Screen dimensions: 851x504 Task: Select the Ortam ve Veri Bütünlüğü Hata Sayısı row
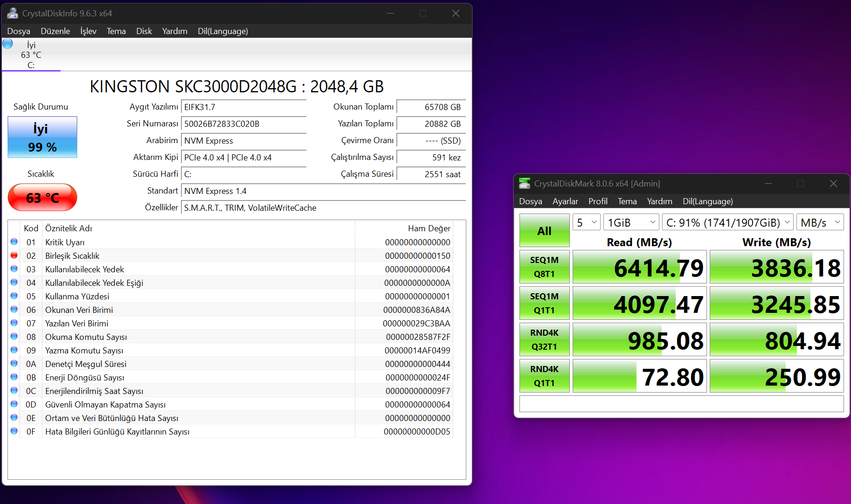[x=231, y=418]
